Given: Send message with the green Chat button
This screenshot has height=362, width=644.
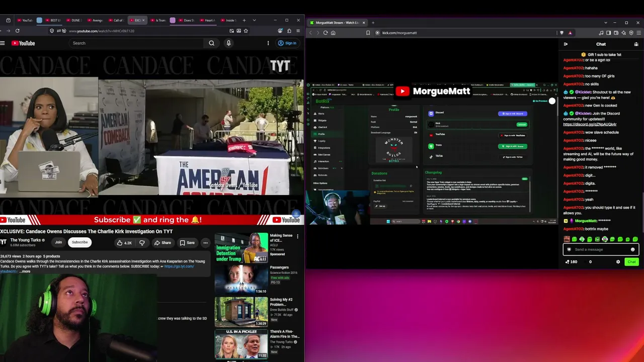Looking at the screenshot, I should pos(631,262).
